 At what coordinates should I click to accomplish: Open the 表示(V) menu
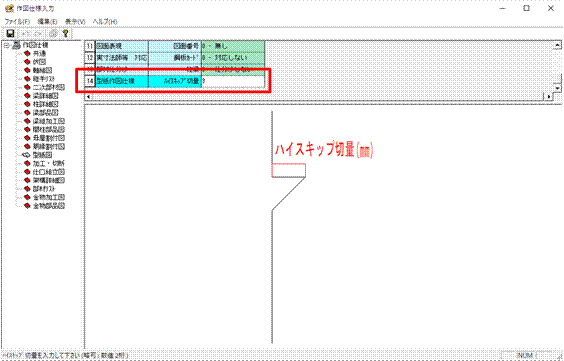click(x=75, y=22)
